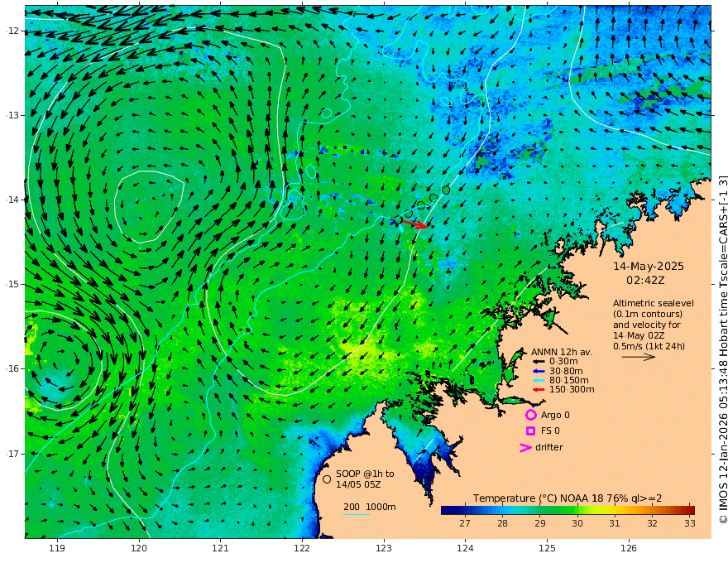Click the magenta drifter chevron legend icon

525,447
